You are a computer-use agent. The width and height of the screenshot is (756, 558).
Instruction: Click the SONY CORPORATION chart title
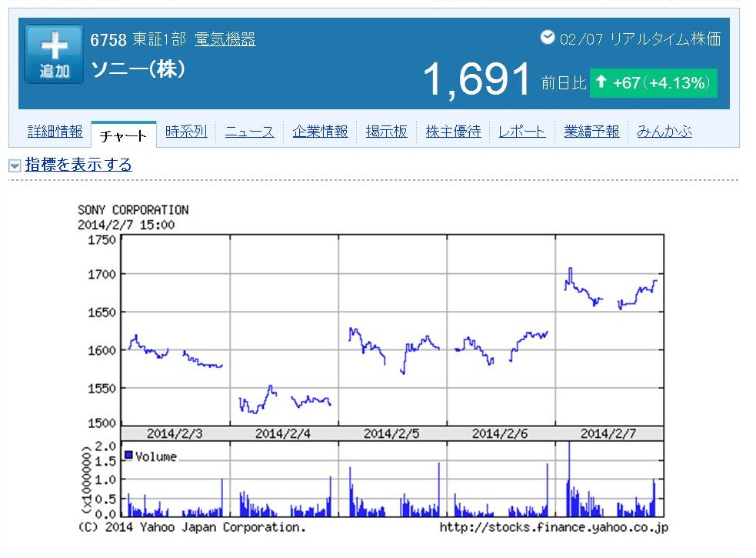[133, 210]
